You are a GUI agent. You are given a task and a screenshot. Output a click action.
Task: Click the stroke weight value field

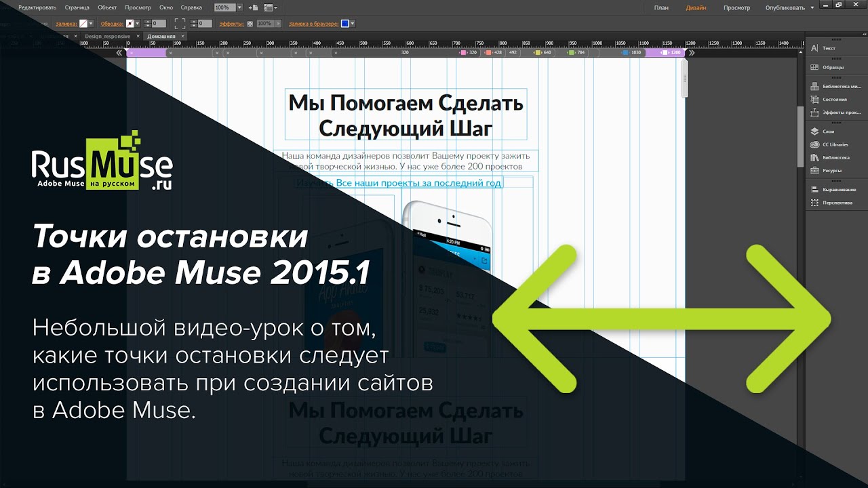click(159, 24)
